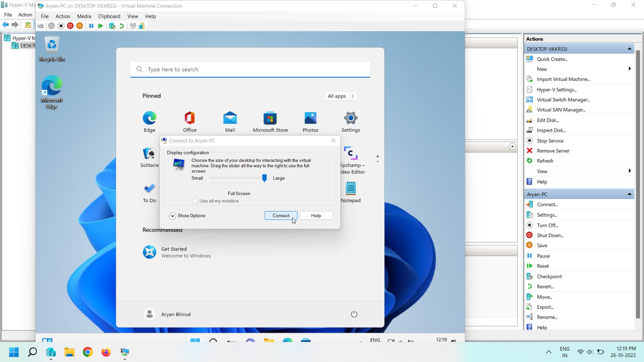Collapse the panel with the round up-arrow button

(x=513, y=146)
